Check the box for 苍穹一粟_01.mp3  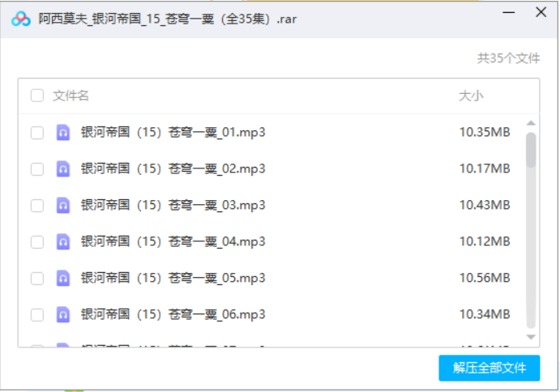(37, 133)
